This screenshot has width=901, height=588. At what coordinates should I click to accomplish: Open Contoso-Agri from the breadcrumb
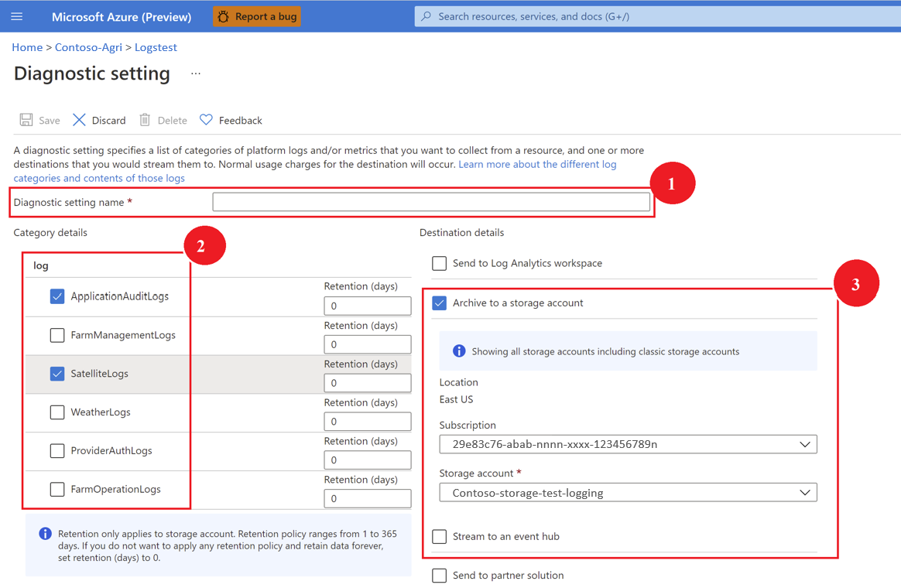(x=88, y=47)
